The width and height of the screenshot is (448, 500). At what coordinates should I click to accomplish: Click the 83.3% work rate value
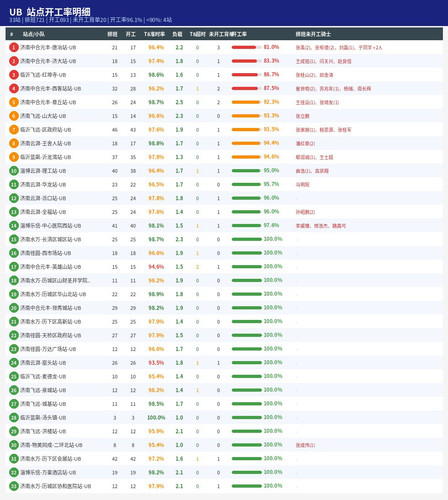pyautogui.click(x=271, y=61)
